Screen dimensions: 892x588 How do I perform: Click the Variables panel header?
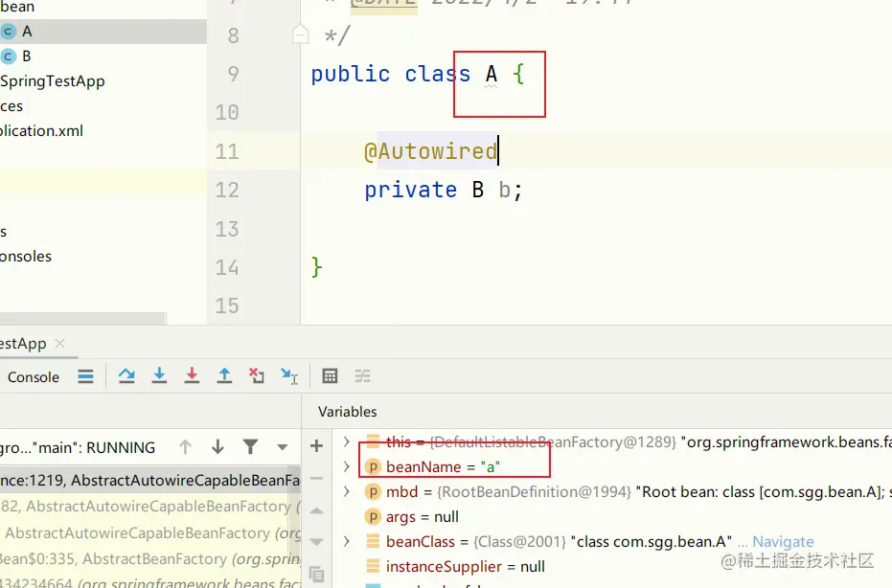pos(347,412)
